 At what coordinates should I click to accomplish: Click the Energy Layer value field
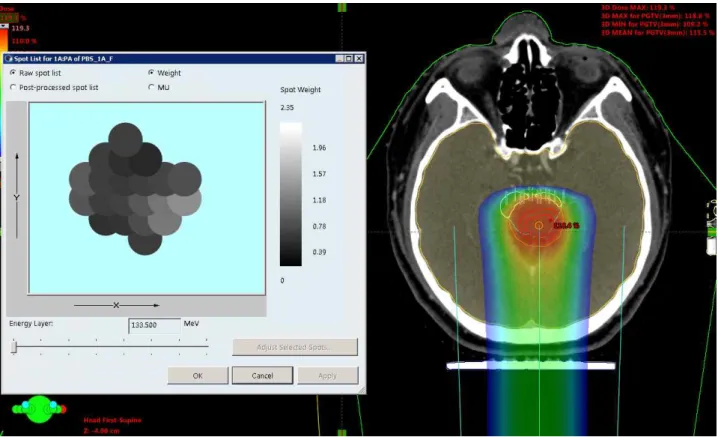(x=154, y=325)
